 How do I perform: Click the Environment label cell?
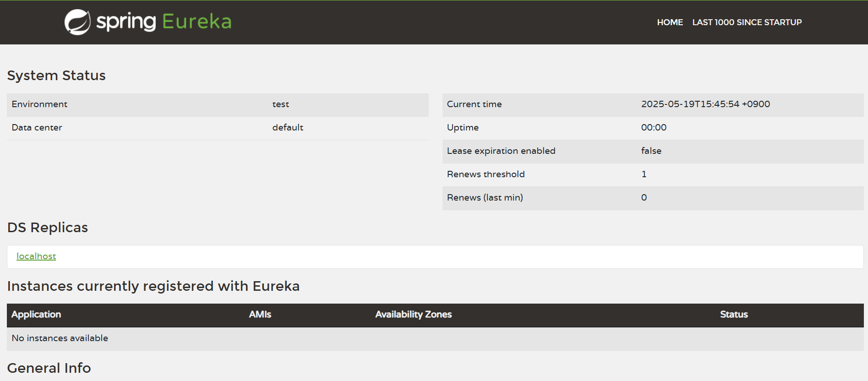39,104
